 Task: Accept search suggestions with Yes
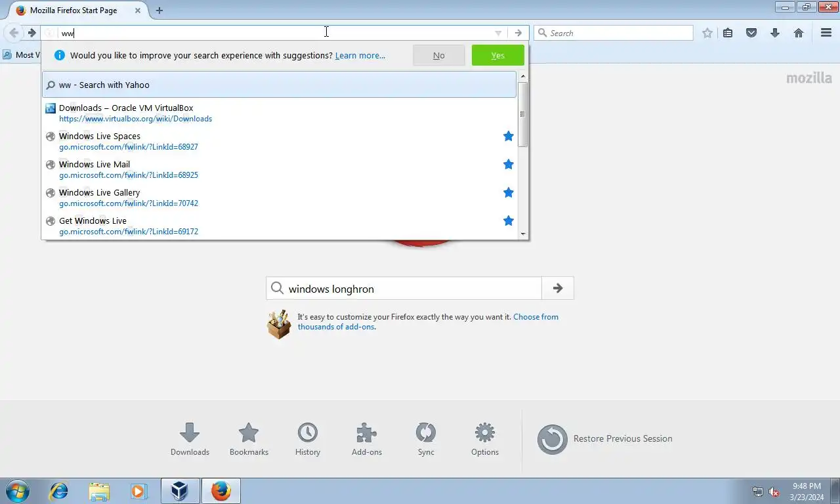click(x=498, y=55)
